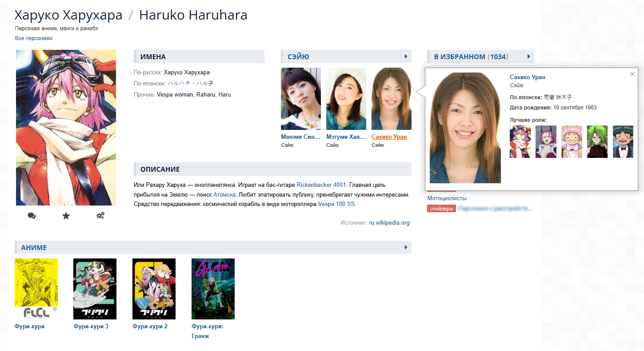Open Фури-кури 3 title link
Screen dimensions: 644x351
click(x=91, y=327)
